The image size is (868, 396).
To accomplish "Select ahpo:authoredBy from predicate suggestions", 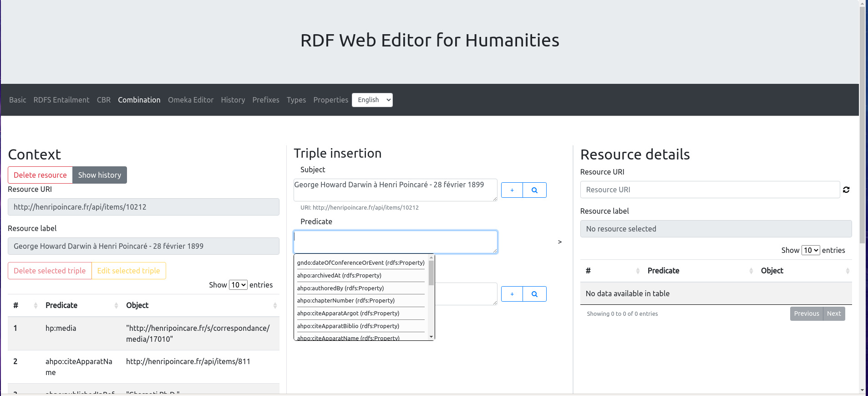I will click(340, 288).
